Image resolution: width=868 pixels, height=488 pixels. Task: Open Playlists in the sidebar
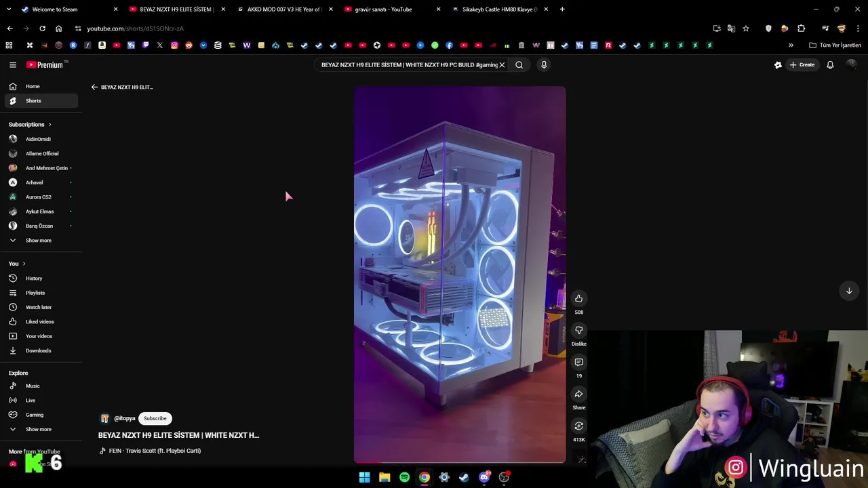[41, 293]
